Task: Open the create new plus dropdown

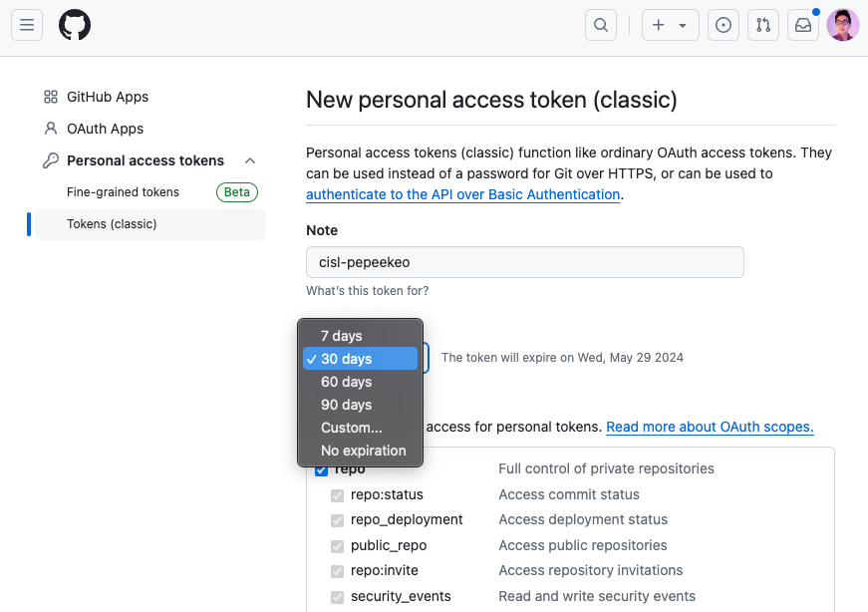Action: coord(670,26)
